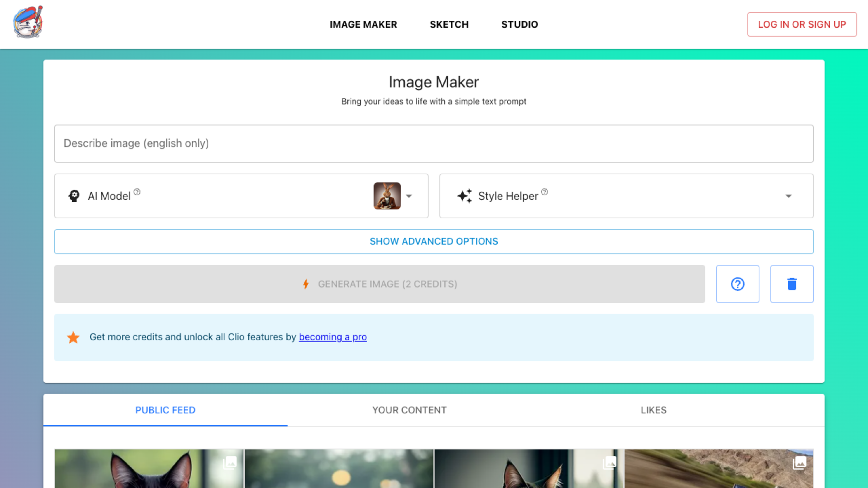
Task: Go to the Sketch menu item
Action: click(449, 24)
